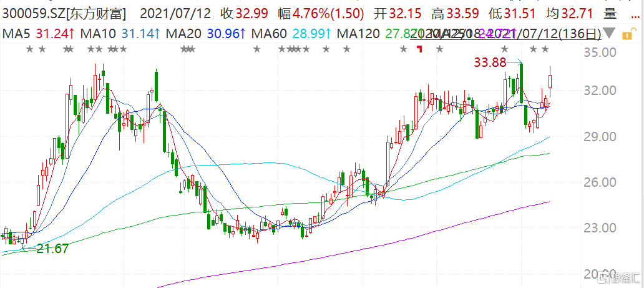Select the MA10 31.14 indicator label
The height and width of the screenshot is (288, 644).
point(120,34)
